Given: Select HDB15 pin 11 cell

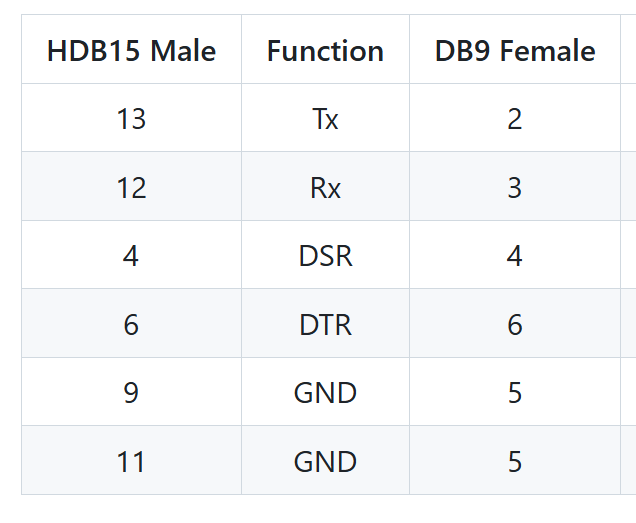Looking at the screenshot, I should pyautogui.click(x=131, y=461).
